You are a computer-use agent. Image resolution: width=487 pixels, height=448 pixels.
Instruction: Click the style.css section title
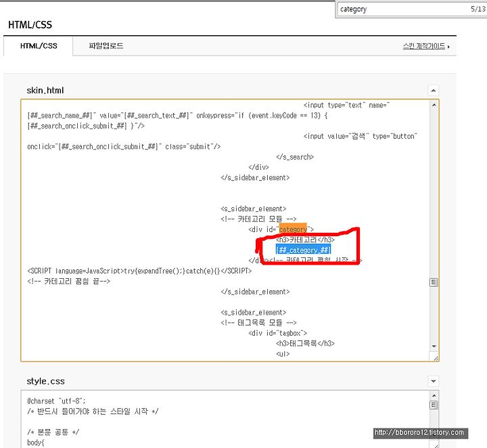point(46,381)
